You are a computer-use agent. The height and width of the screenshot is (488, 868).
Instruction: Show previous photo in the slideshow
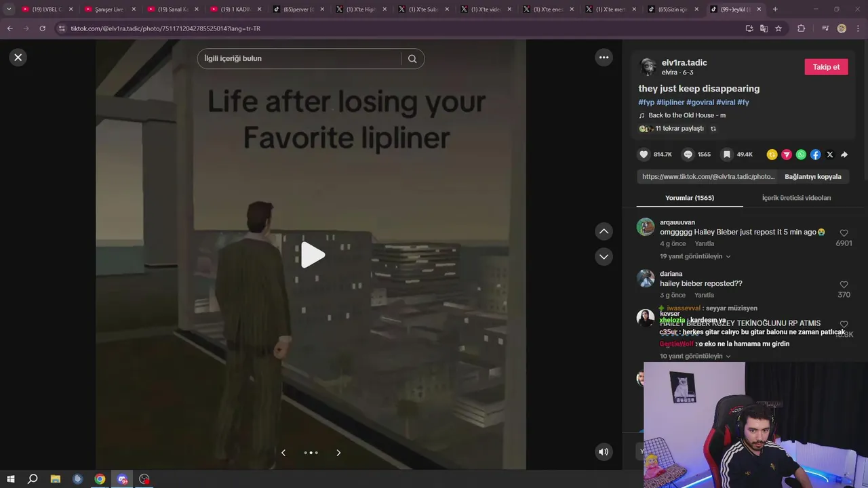coord(283,453)
